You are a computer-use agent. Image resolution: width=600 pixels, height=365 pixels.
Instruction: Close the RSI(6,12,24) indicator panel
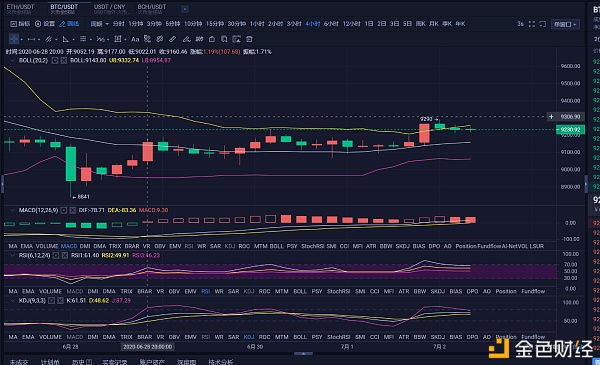pos(64,255)
